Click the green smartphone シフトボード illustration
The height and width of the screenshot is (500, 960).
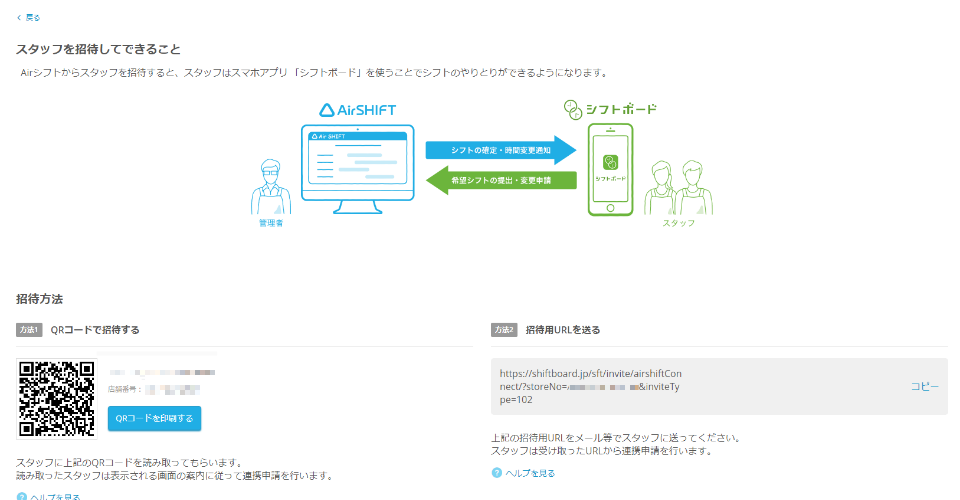tap(610, 168)
